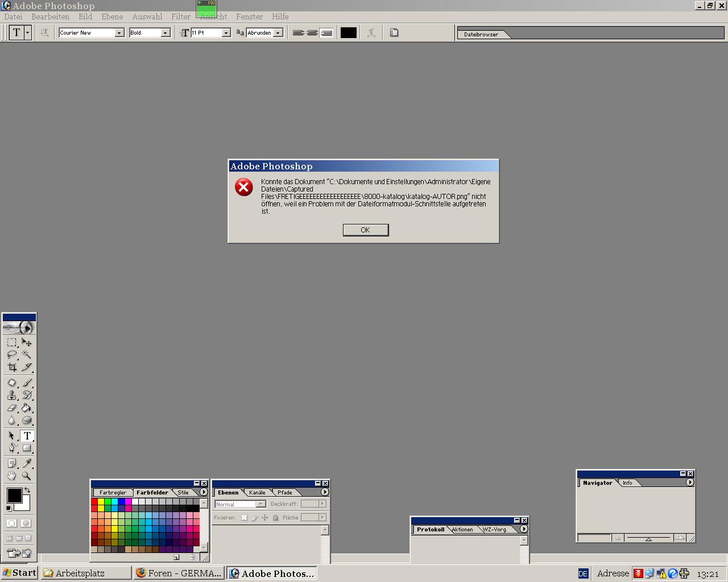Image resolution: width=728 pixels, height=582 pixels.
Task: Switch to the Kanäle tab
Action: click(257, 493)
